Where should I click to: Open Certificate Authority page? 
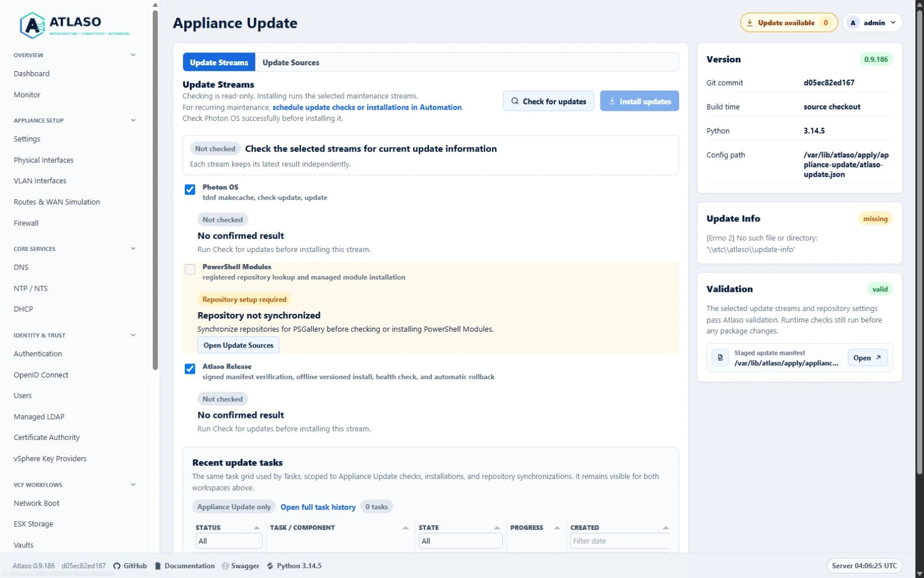(47, 438)
